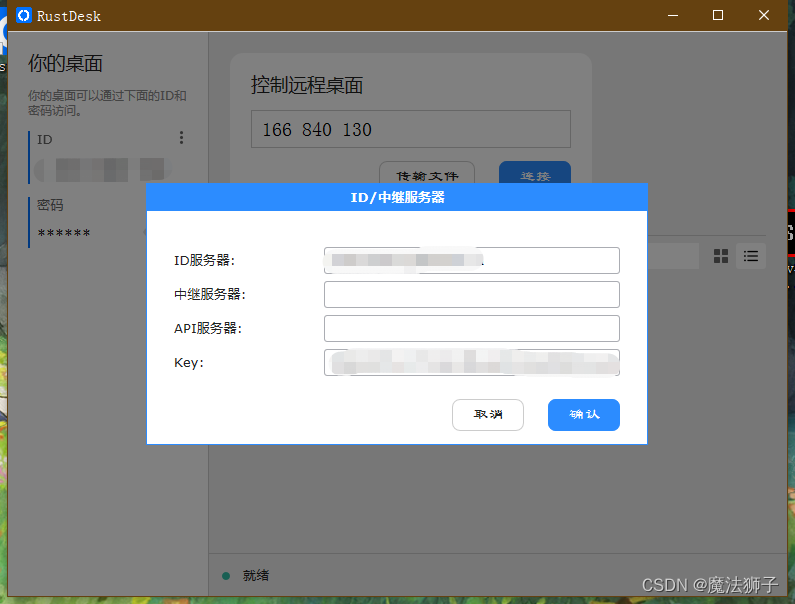Click the ID server input field
This screenshot has width=795, height=604.
(x=472, y=260)
